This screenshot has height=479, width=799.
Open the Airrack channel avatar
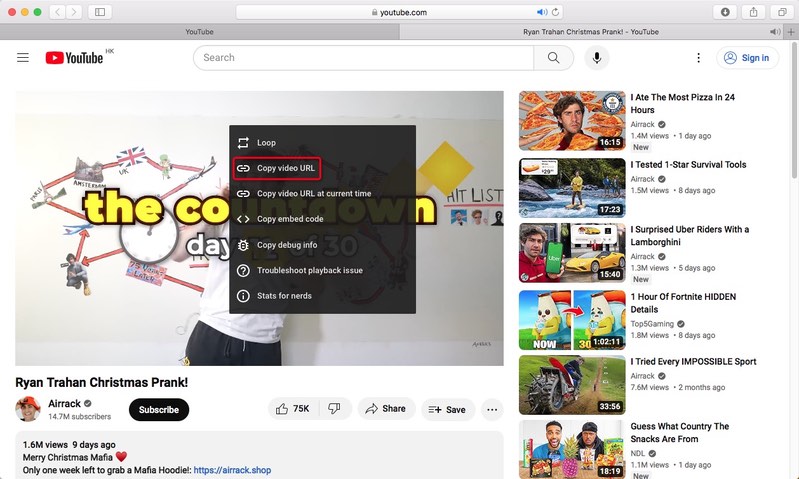tap(28, 409)
